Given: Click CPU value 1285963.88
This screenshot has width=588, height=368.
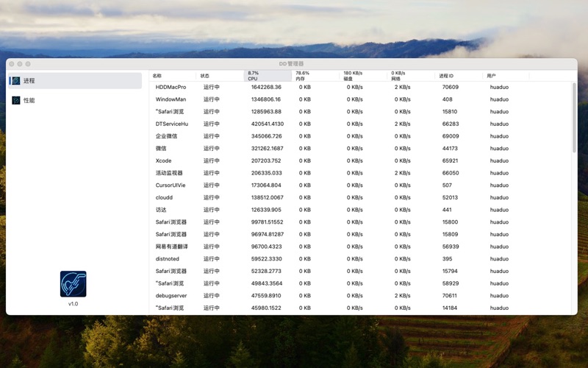Looking at the screenshot, I should tap(266, 112).
